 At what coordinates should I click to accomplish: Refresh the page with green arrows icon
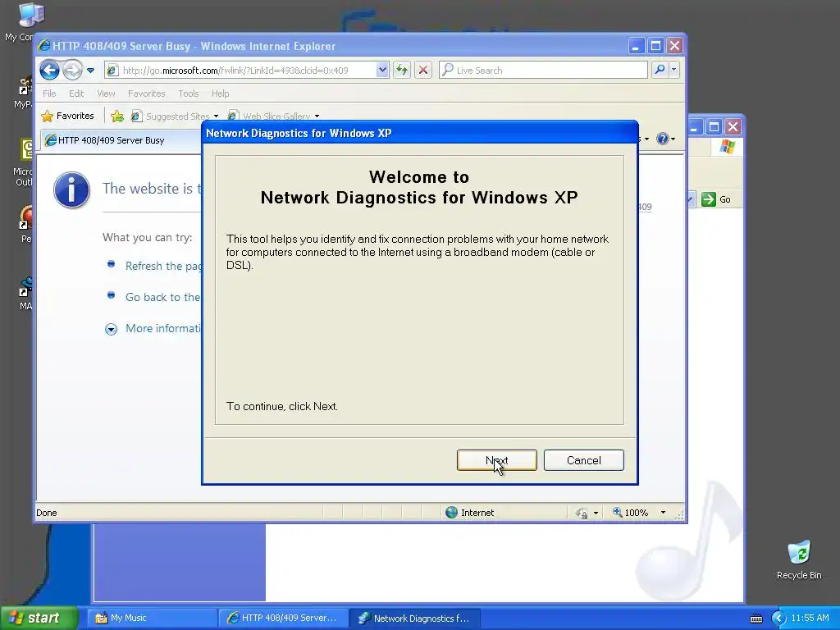pos(402,71)
